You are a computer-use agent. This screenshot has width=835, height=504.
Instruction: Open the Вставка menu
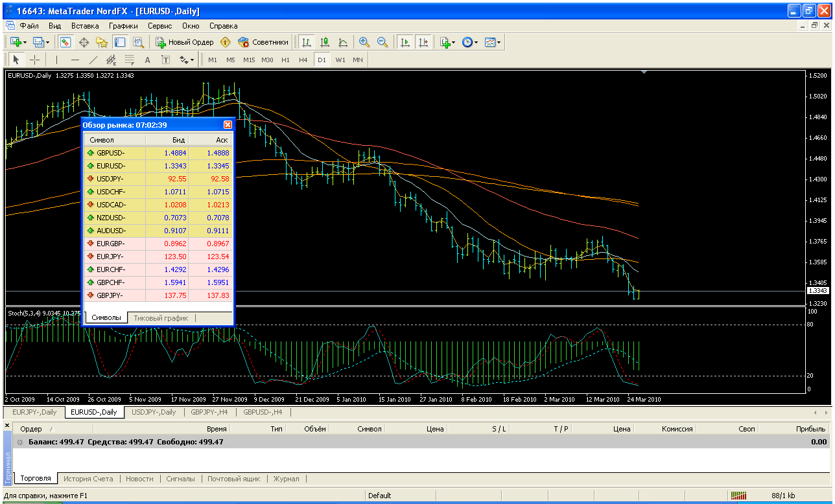tap(85, 26)
